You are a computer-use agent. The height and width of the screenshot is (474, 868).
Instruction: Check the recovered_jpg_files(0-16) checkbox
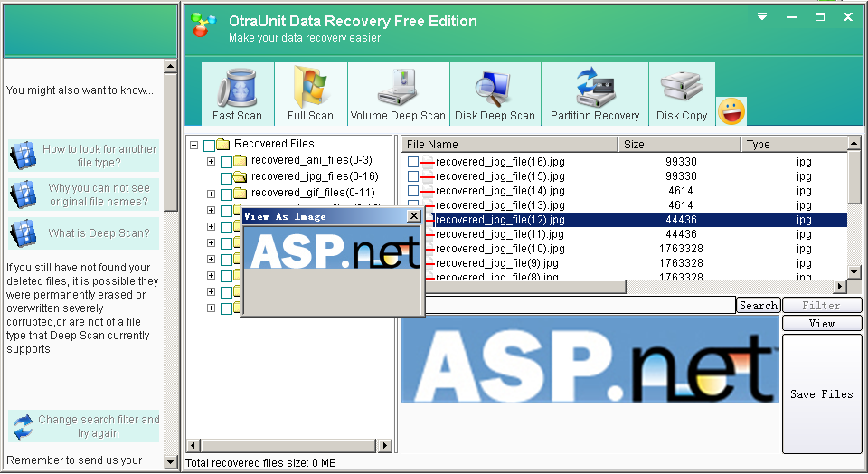pos(226,178)
